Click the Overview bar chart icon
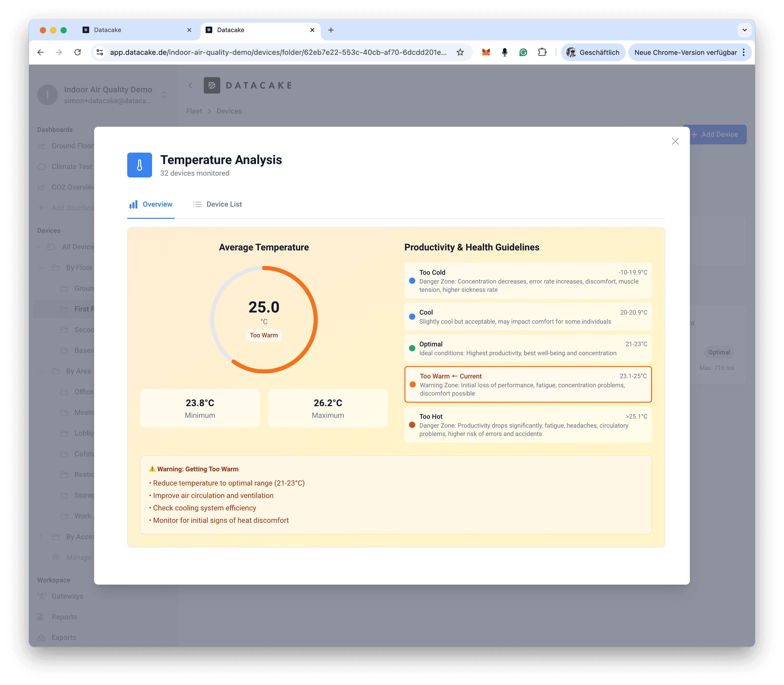The image size is (784, 685). (x=133, y=205)
